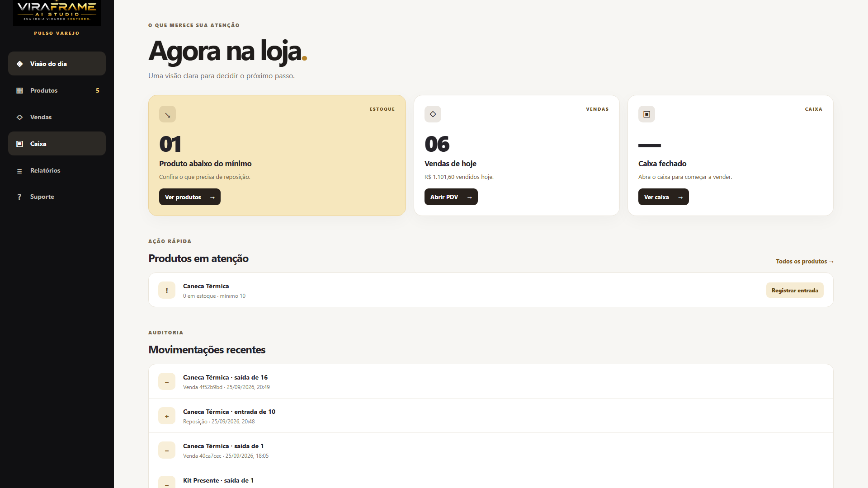
Task: Click minus icon for Caneca Térmica saída de 1
Action: click(x=167, y=450)
